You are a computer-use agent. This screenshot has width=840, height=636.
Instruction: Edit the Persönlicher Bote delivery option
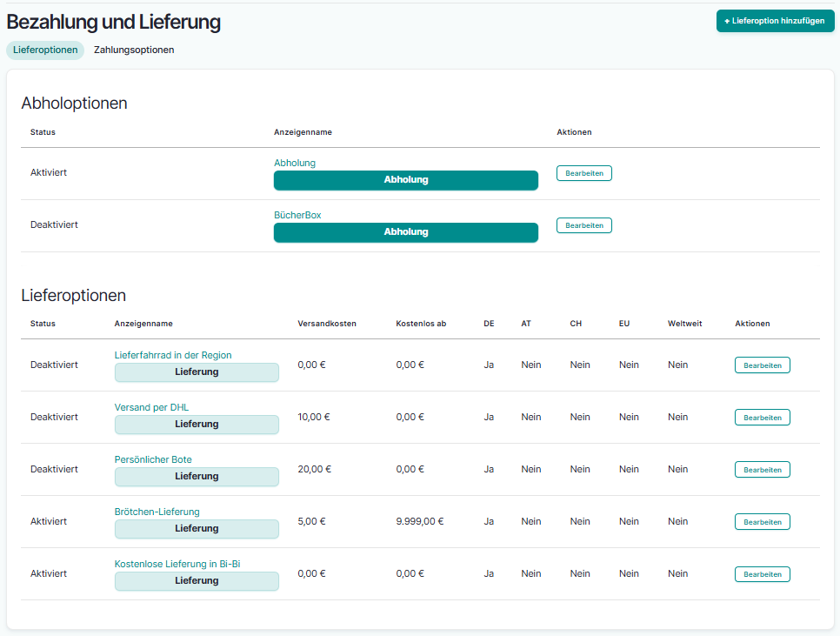[x=762, y=470]
